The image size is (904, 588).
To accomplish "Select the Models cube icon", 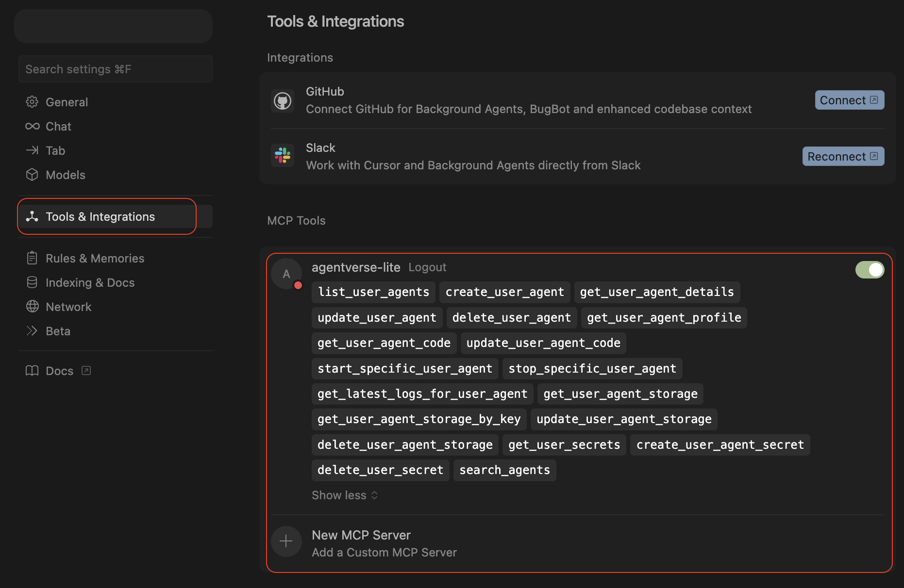I will 32,175.
